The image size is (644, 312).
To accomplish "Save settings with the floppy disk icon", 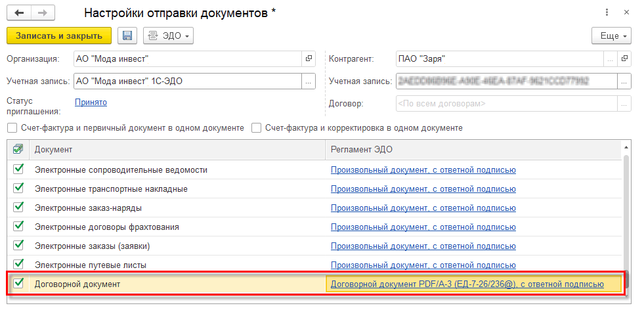I will (127, 35).
